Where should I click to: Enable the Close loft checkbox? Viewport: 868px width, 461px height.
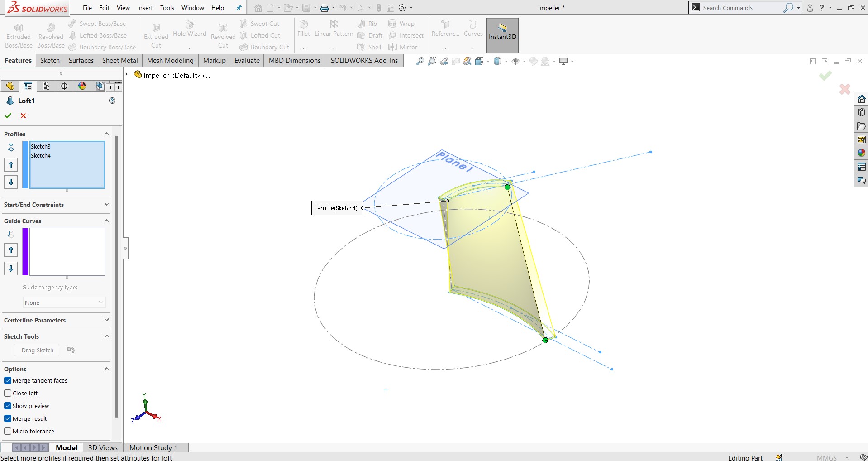tap(8, 393)
